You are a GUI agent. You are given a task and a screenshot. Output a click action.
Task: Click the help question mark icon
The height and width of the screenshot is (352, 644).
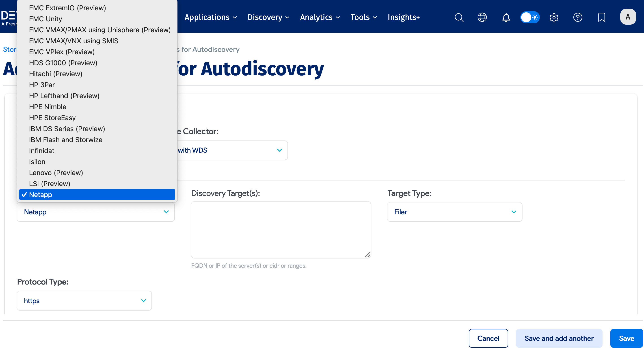click(x=578, y=17)
